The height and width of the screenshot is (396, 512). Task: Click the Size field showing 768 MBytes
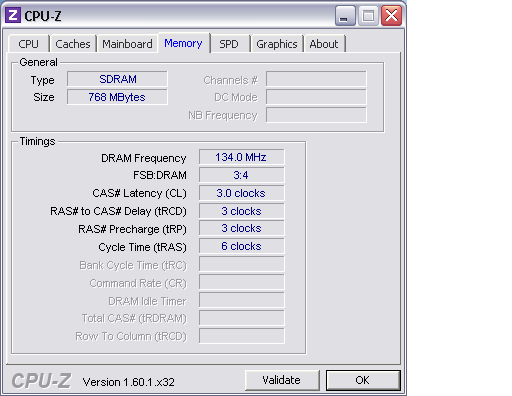[117, 97]
